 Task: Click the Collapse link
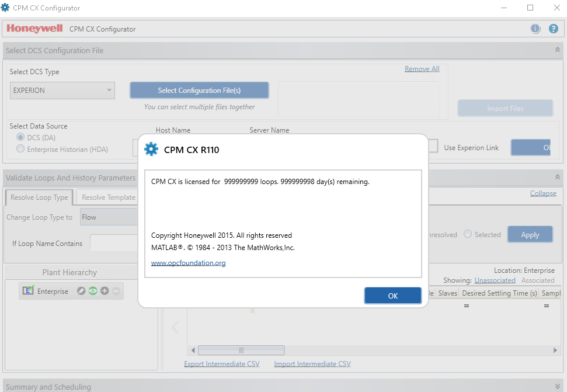point(543,193)
